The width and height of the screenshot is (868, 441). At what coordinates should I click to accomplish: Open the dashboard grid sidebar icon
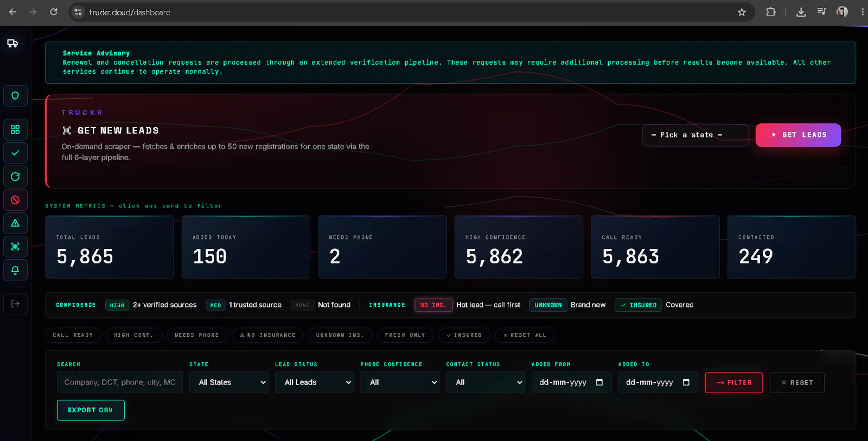(x=15, y=129)
